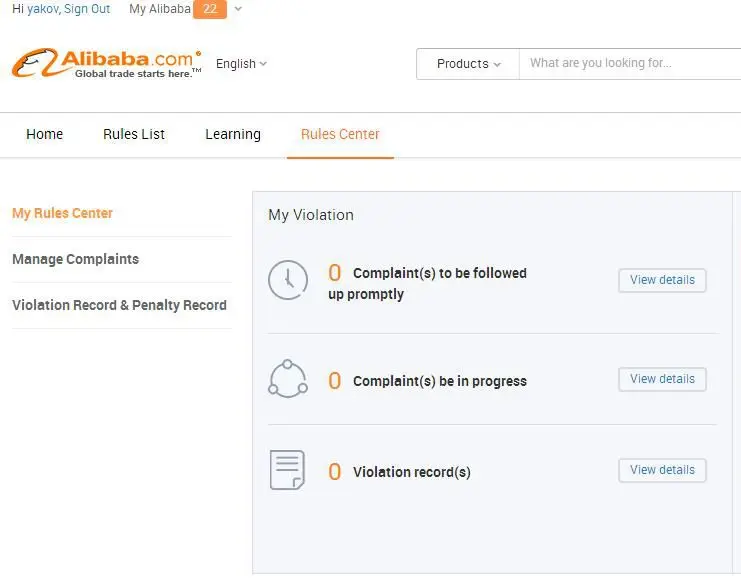
Task: Click Sign Out link
Action: (89, 9)
